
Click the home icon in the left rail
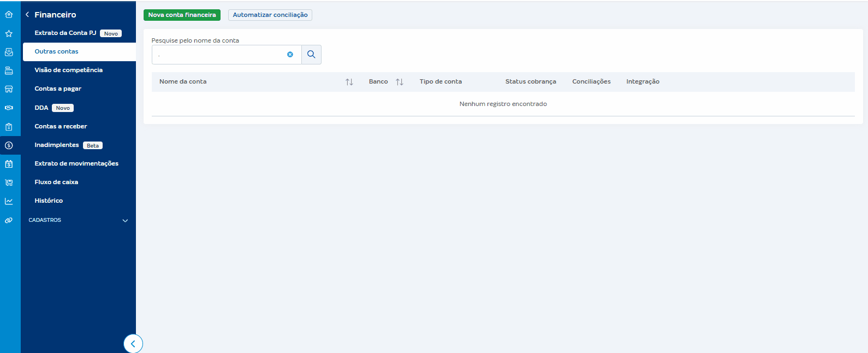pos(9,15)
